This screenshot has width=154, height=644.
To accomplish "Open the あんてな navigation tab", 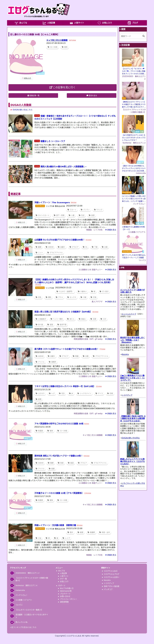I will pyautogui.click(x=21, y=23).
